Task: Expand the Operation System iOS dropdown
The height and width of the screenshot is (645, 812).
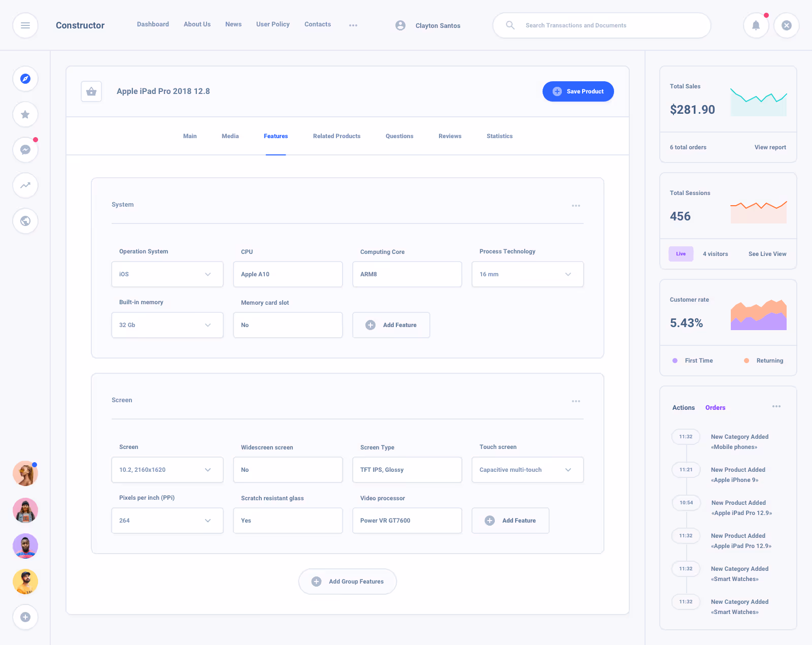Action: (x=167, y=274)
